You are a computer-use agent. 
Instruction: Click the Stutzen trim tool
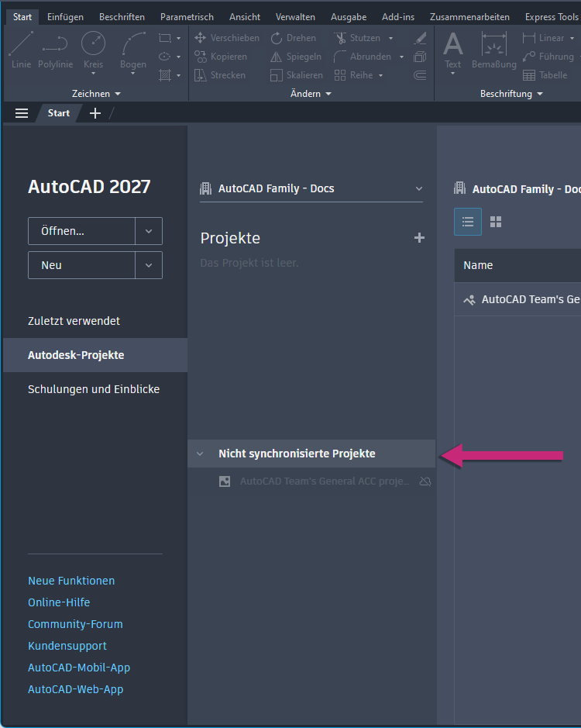click(357, 38)
